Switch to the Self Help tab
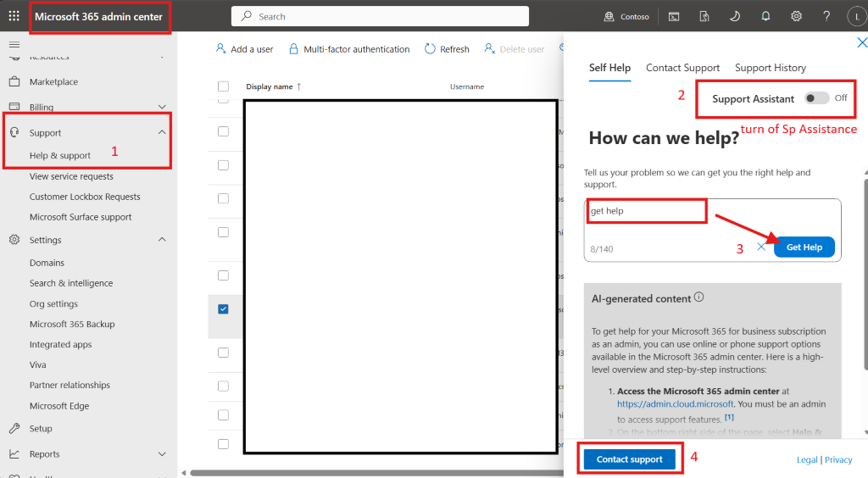Image resolution: width=868 pixels, height=478 pixels. coord(609,68)
